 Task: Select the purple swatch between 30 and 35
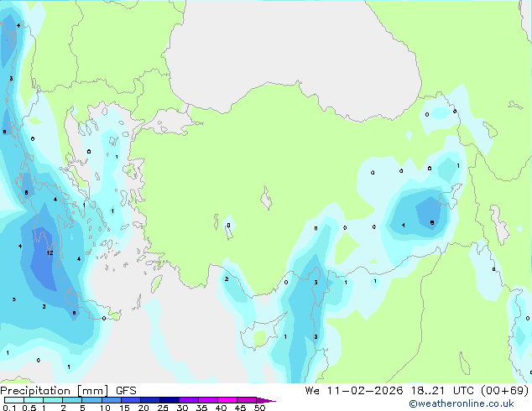tap(189, 400)
